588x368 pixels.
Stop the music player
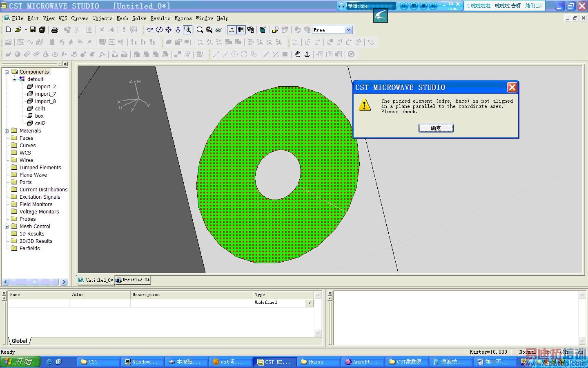pyautogui.click(x=423, y=6)
